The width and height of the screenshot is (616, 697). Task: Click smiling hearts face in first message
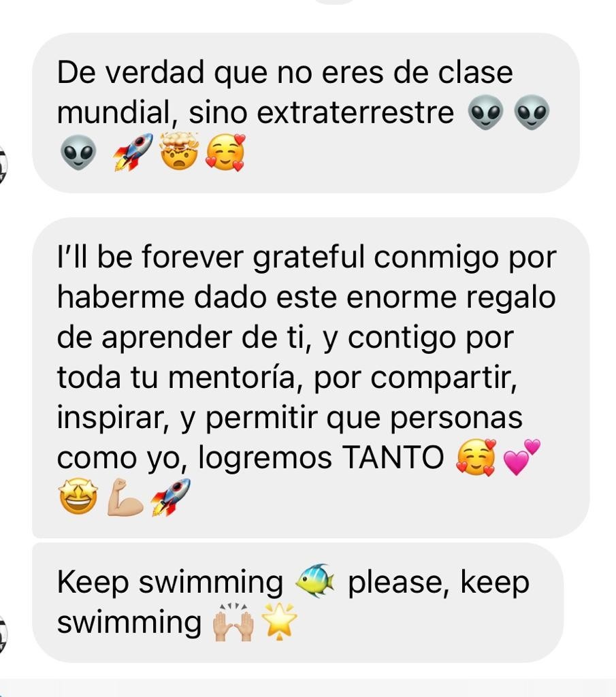(226, 152)
